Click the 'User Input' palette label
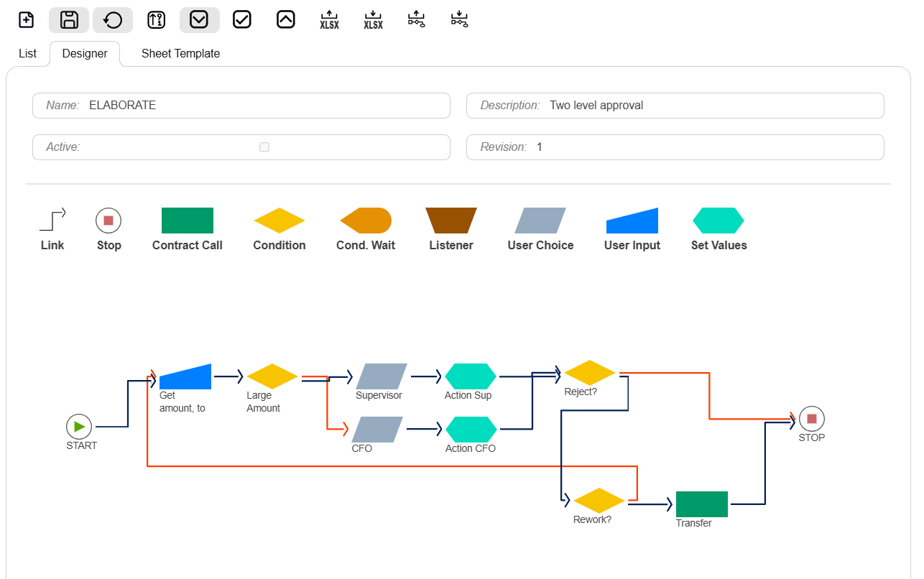The height and width of the screenshot is (579, 924). pos(632,246)
